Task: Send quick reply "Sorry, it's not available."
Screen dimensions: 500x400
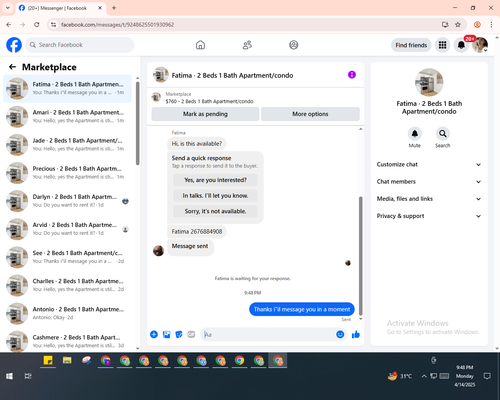Action: pyautogui.click(x=215, y=211)
